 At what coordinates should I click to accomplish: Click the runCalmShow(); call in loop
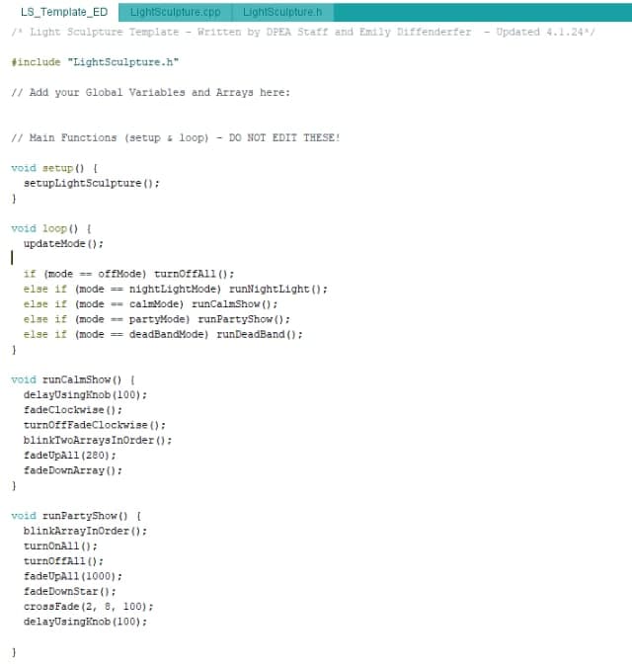click(x=234, y=304)
